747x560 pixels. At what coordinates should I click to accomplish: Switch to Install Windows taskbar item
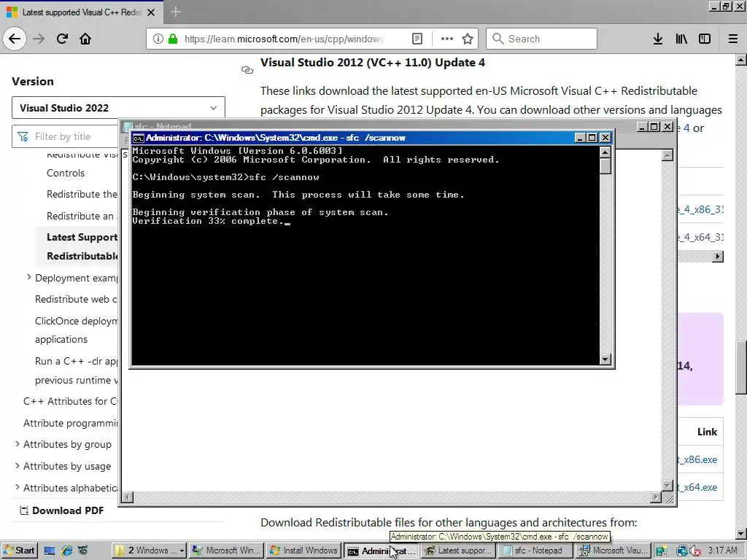tap(304, 551)
